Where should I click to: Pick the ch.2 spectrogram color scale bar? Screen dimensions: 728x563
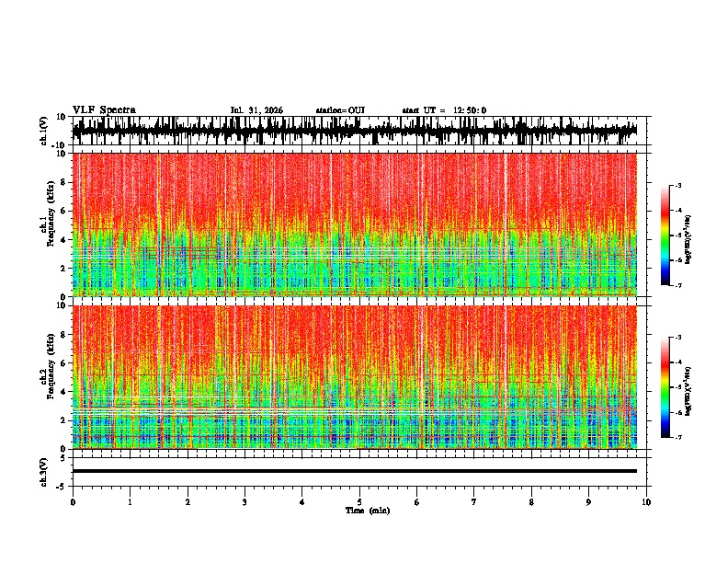(665, 387)
